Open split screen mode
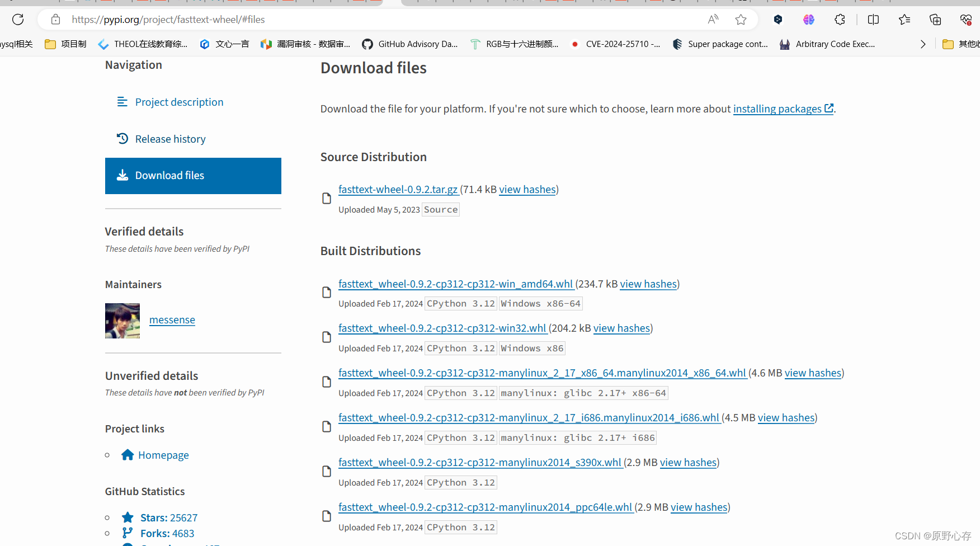The width and height of the screenshot is (980, 546). [x=873, y=19]
